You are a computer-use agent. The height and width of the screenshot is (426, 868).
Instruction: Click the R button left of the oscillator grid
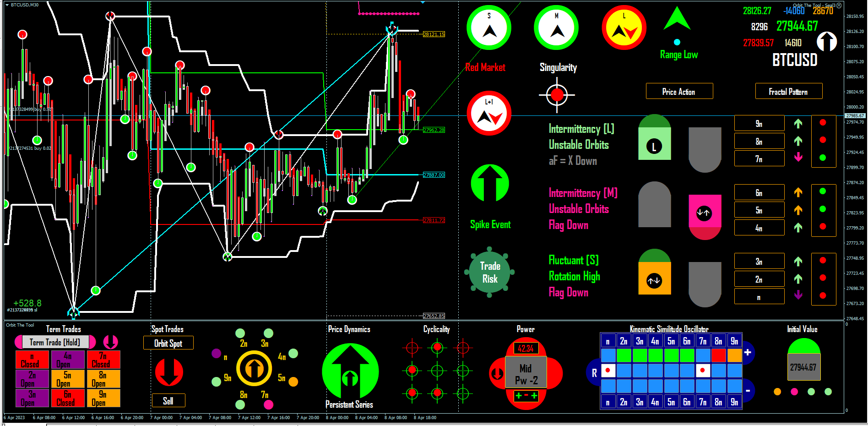594,372
